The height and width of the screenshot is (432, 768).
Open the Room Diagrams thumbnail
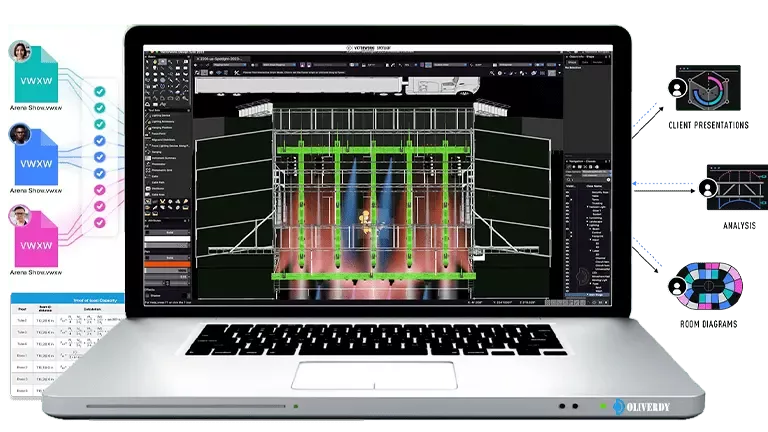(x=709, y=287)
